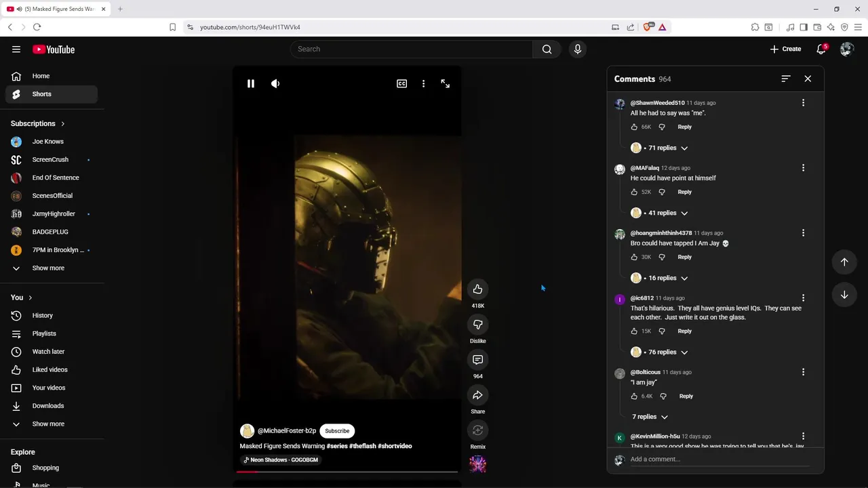Go to the previous Short arrow
The height and width of the screenshot is (488, 868).
click(x=844, y=262)
